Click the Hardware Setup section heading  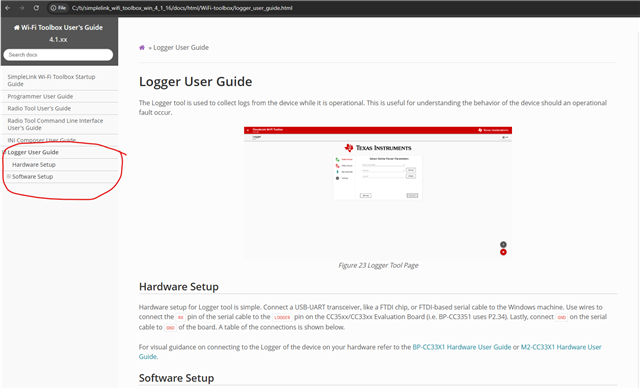pyautogui.click(x=179, y=287)
